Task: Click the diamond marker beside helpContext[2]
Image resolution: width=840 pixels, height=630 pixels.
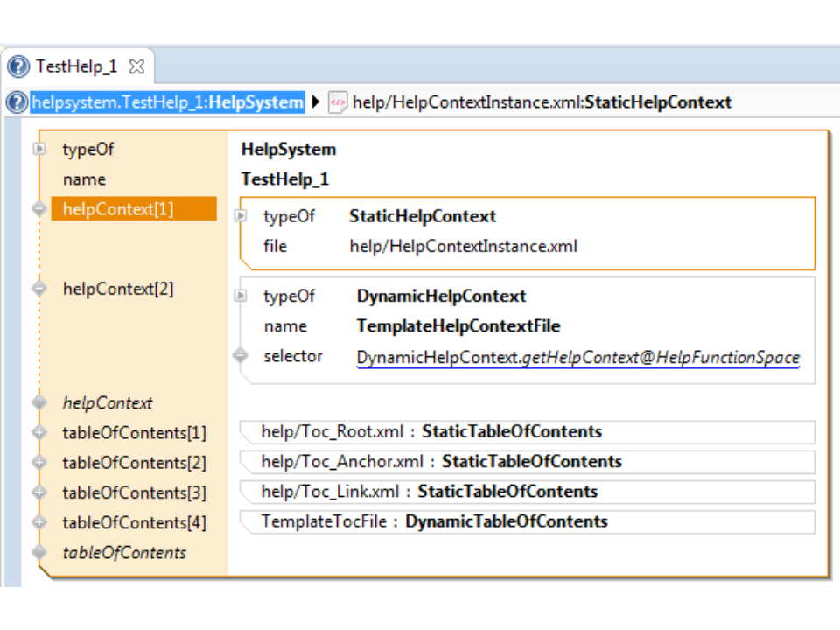Action: 38,289
